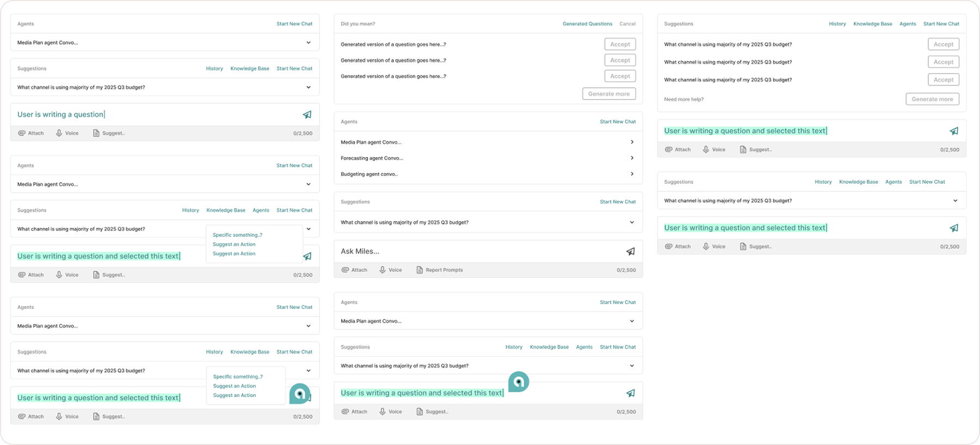The height and width of the screenshot is (445, 980).
Task: Open suggestion dropdown directly above Ask Miles field
Action: point(632,222)
